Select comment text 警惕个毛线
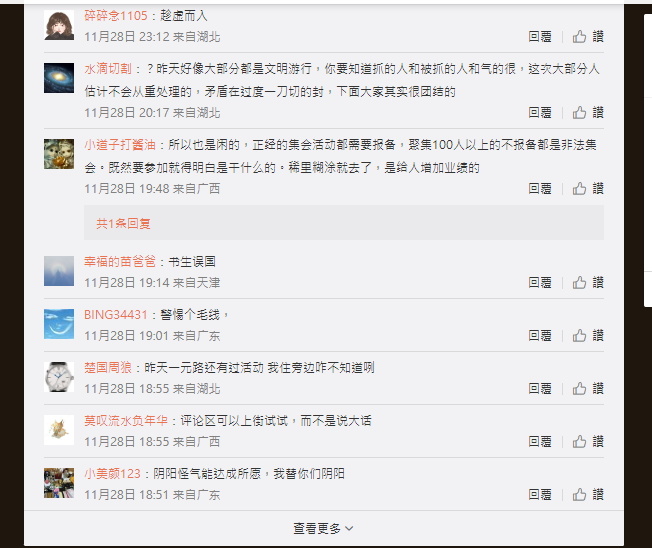The width and height of the screenshot is (652, 548). (190, 315)
